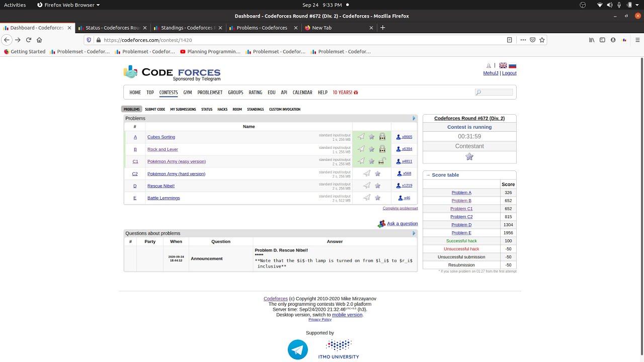This screenshot has width=644, height=362.
Task: Open the CONTESTS menu item
Action: [169, 93]
